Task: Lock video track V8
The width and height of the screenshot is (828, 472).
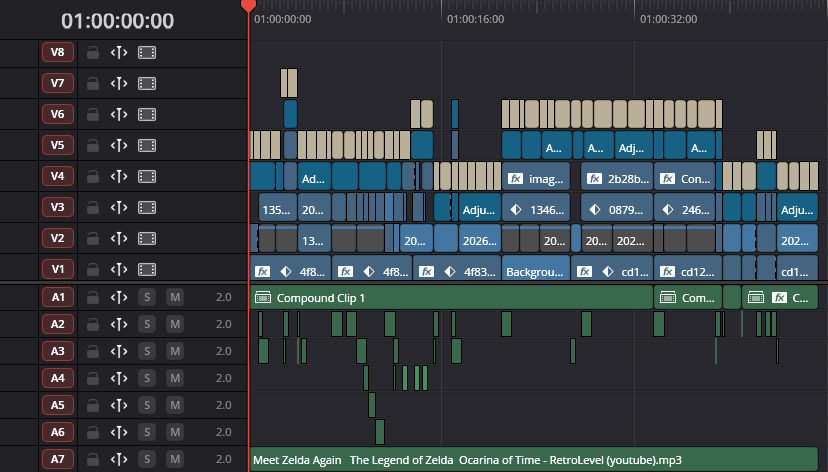Action: click(93, 53)
